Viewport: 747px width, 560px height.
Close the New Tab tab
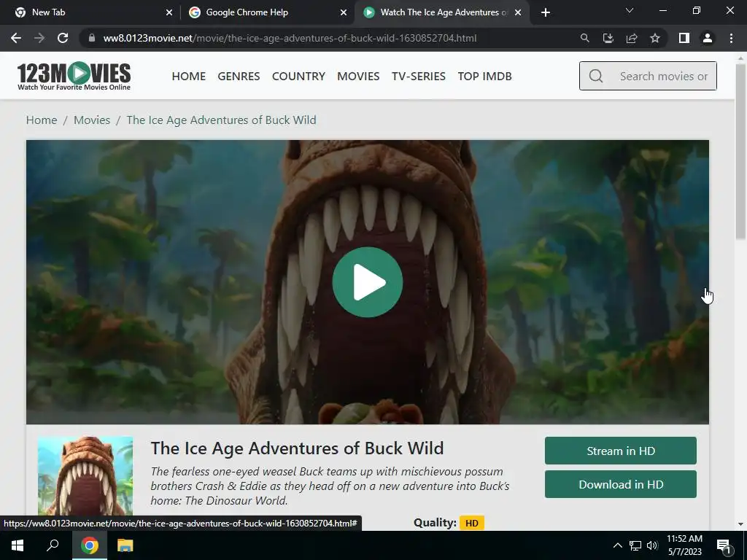(169, 12)
